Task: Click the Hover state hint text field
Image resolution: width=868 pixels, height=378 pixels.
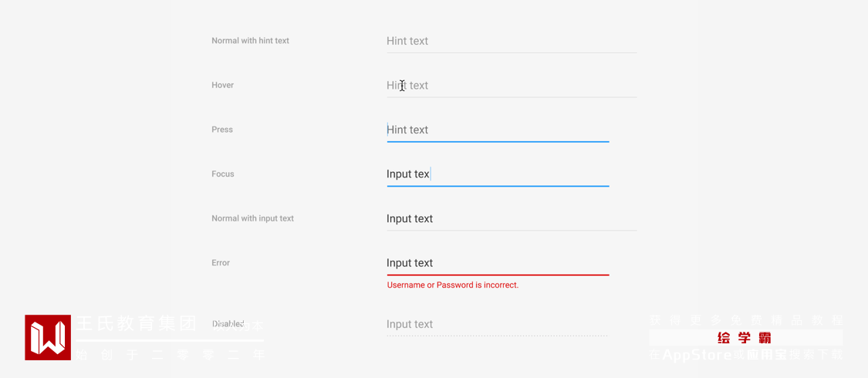Action: [511, 86]
